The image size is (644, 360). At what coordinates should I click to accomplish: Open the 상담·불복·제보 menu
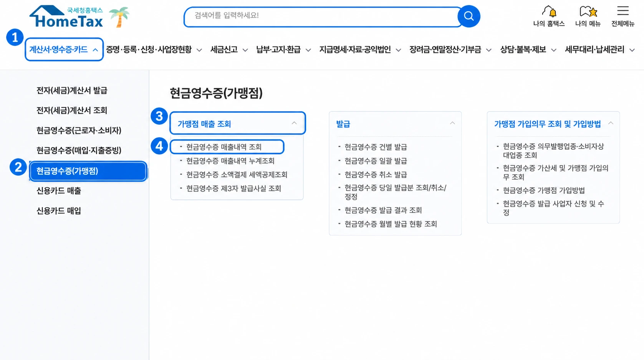(x=528, y=50)
